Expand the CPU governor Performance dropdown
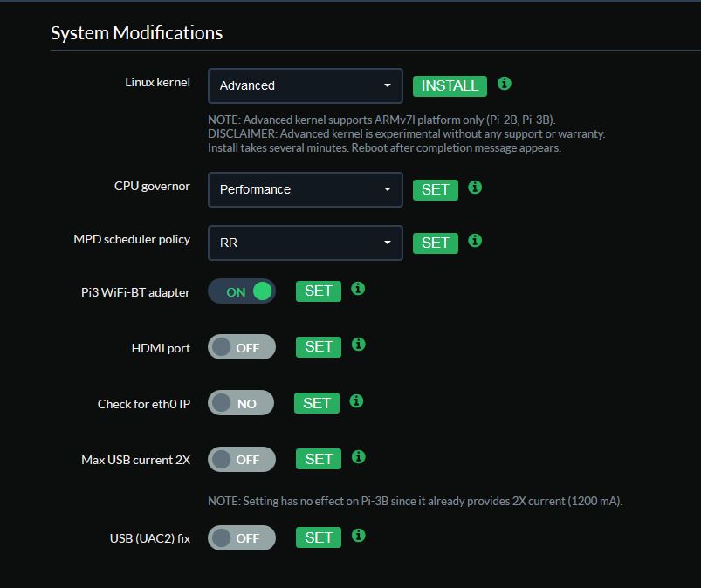Image resolution: width=701 pixels, height=588 pixels. point(306,189)
